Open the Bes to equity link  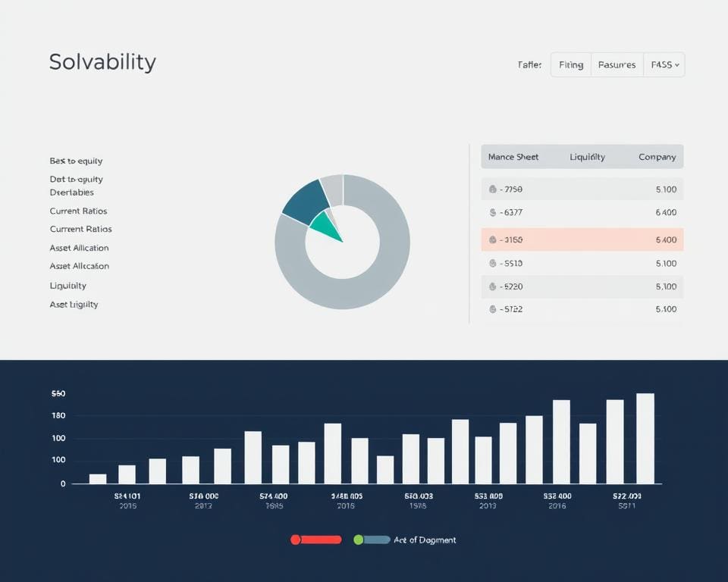76,161
